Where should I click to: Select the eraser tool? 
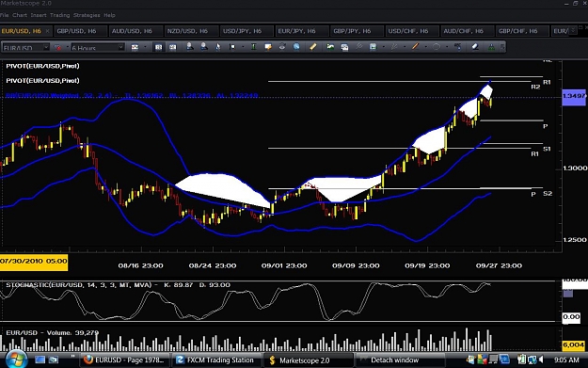(475, 47)
